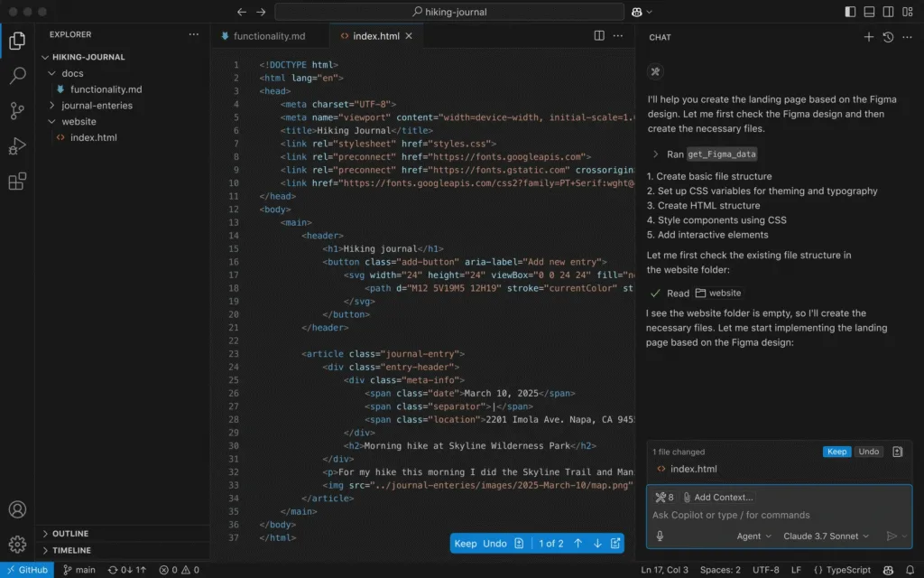The width and height of the screenshot is (924, 578).
Task: Undo edits in the editor floating toolbar
Action: (x=494, y=544)
